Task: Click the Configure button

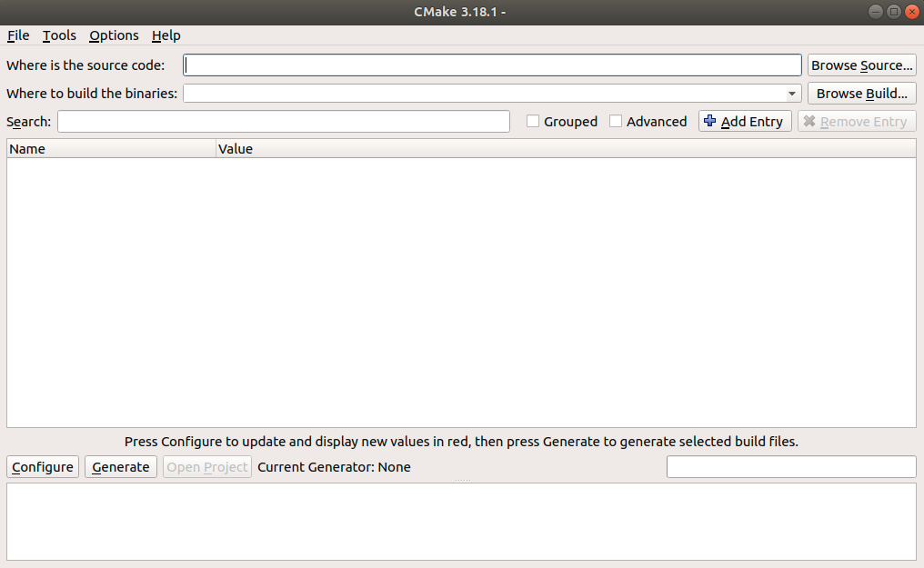Action: (x=43, y=467)
